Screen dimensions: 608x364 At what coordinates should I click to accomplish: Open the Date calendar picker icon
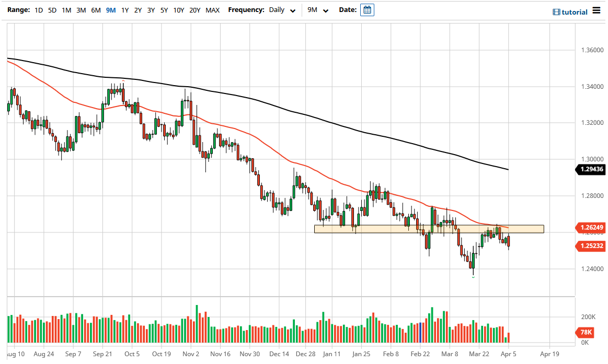point(367,9)
